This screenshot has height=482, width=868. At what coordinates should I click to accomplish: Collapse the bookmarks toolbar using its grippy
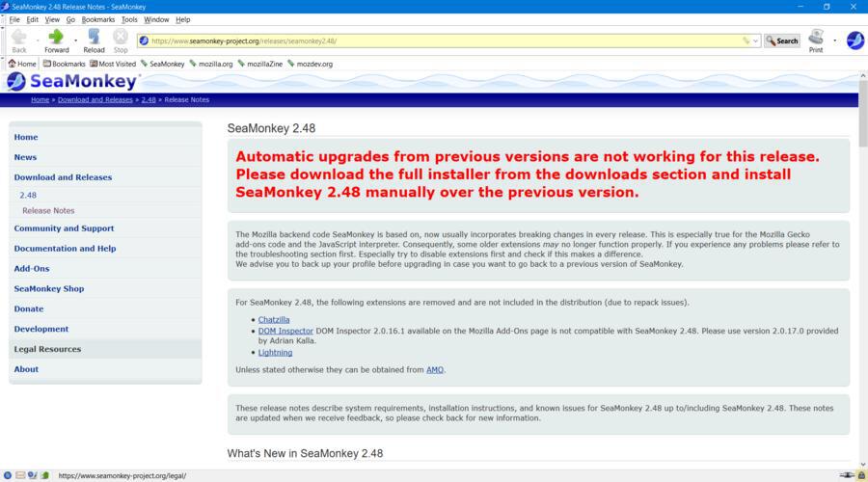point(3,64)
